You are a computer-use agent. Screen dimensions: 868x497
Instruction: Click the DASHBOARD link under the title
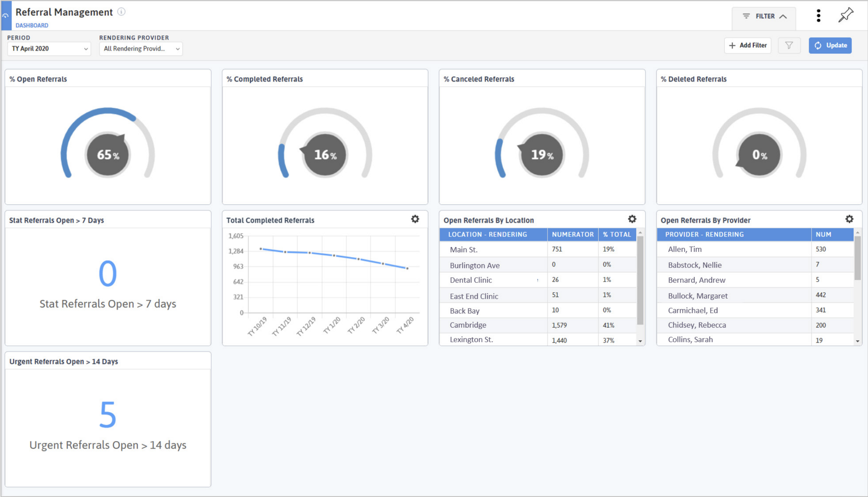[32, 25]
